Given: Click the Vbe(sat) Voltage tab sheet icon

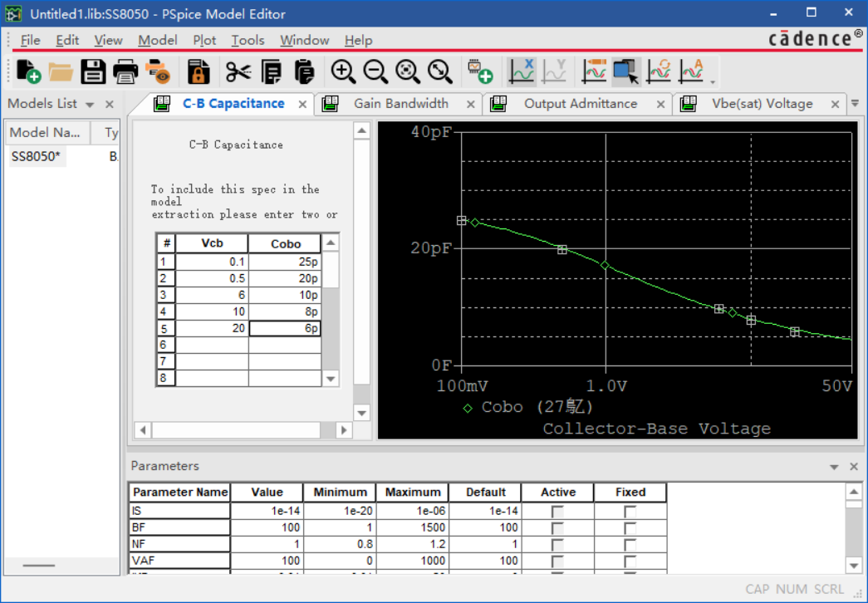Looking at the screenshot, I should click(688, 104).
